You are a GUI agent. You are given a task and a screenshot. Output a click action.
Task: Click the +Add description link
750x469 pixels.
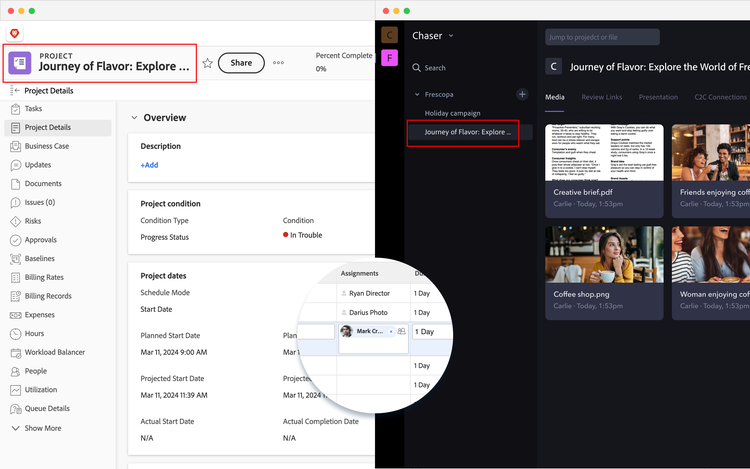tap(149, 165)
